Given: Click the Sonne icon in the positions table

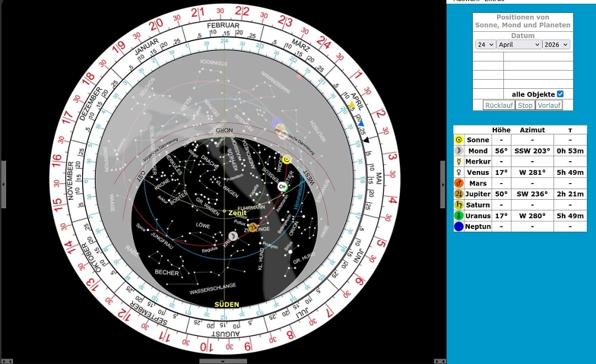Looking at the screenshot, I should [459, 140].
